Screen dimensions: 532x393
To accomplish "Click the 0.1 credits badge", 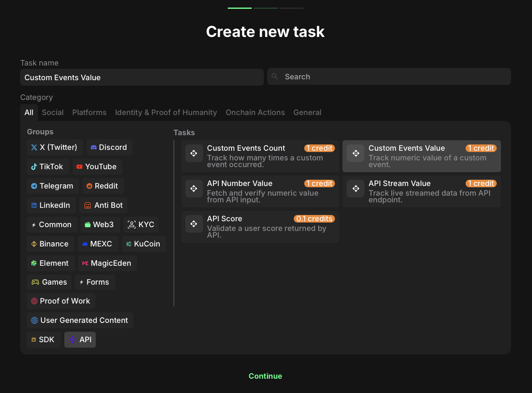I will 314,219.
